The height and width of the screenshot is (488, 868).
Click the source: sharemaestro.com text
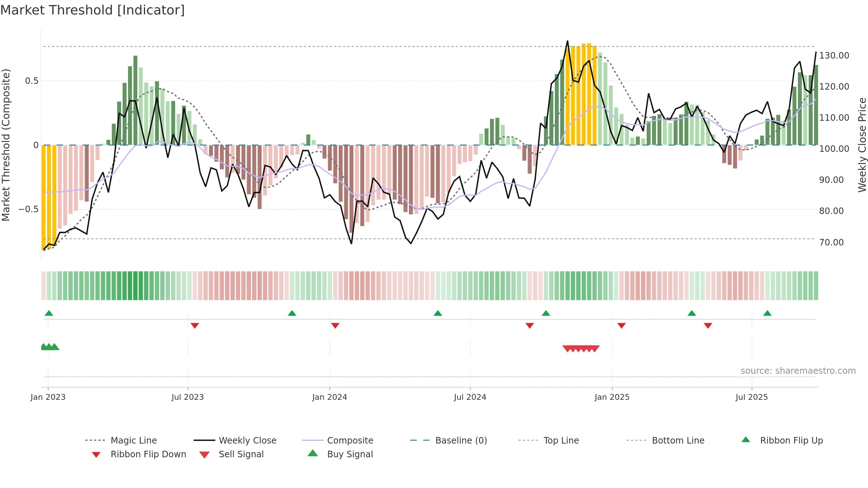[798, 371]
